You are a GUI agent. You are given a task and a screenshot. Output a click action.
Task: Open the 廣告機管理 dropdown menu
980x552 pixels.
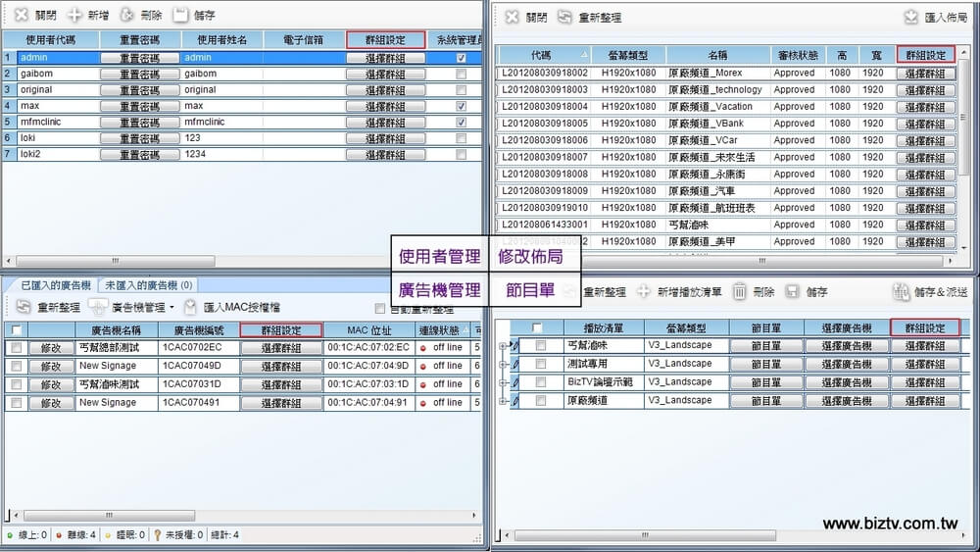click(170, 308)
